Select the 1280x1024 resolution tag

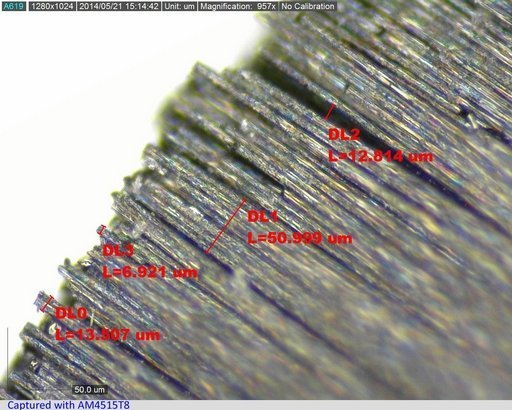tap(52, 6)
